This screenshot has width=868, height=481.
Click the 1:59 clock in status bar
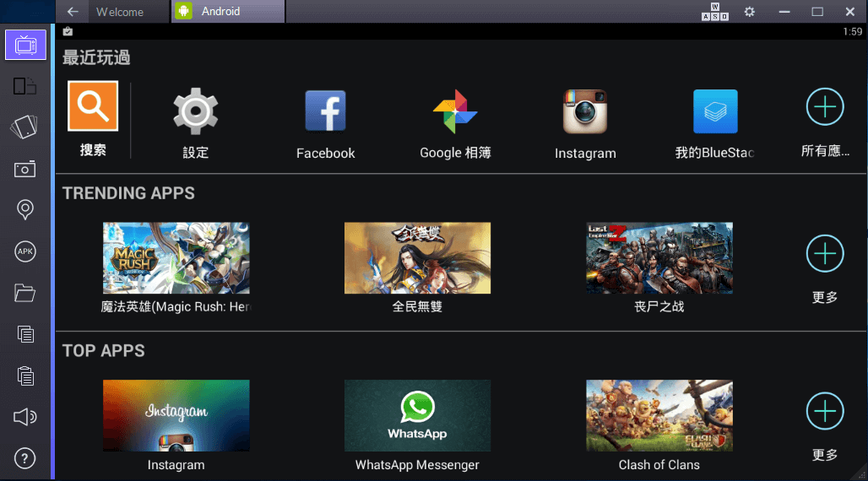pyautogui.click(x=852, y=31)
